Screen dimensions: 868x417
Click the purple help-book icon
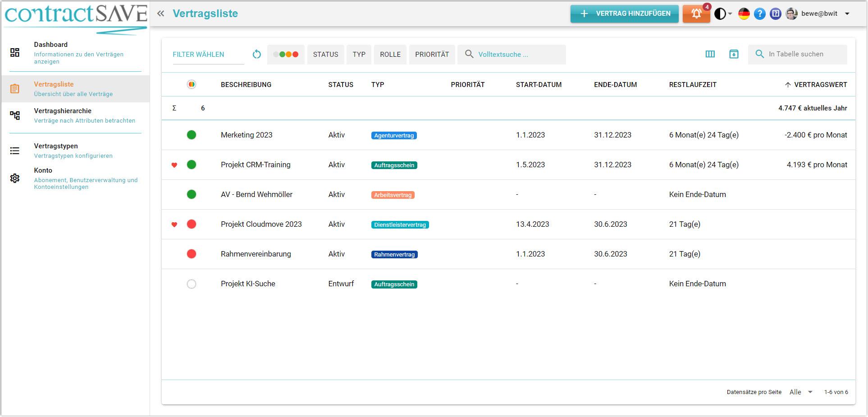[x=776, y=14]
